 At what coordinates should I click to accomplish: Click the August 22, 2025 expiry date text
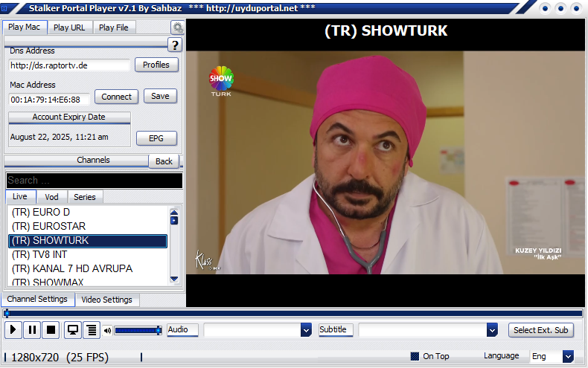[x=60, y=137]
